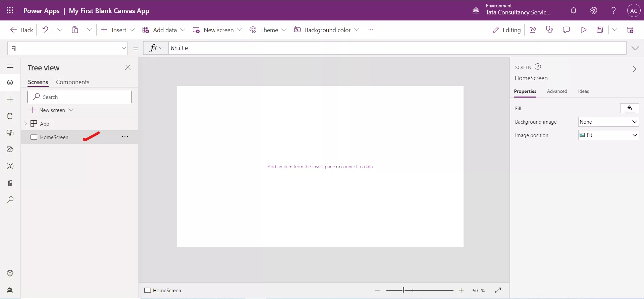Click 'Add an item from the Insert pane' link
This screenshot has width=644, height=299.
tap(301, 167)
